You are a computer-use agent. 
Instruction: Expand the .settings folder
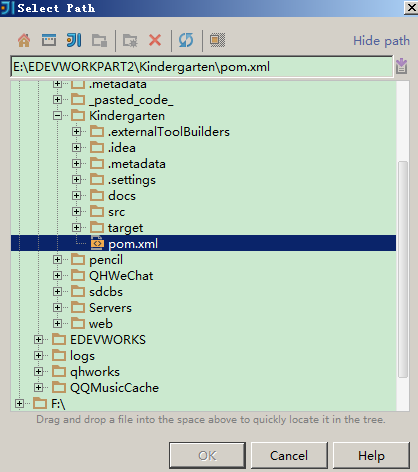tap(76, 180)
